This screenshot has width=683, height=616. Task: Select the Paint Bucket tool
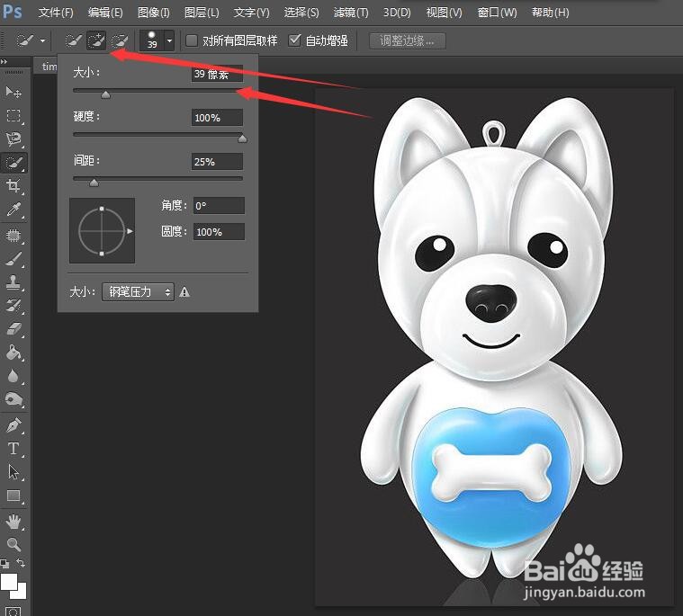coord(13,353)
